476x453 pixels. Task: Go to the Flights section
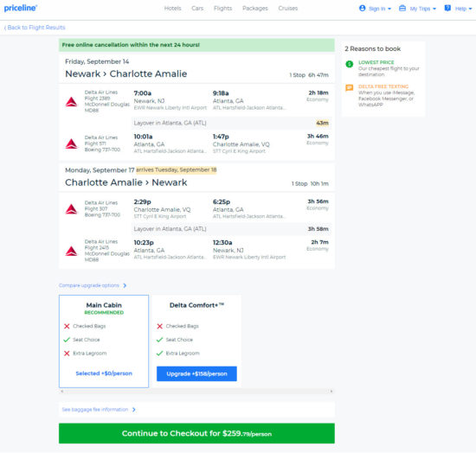coord(222,9)
